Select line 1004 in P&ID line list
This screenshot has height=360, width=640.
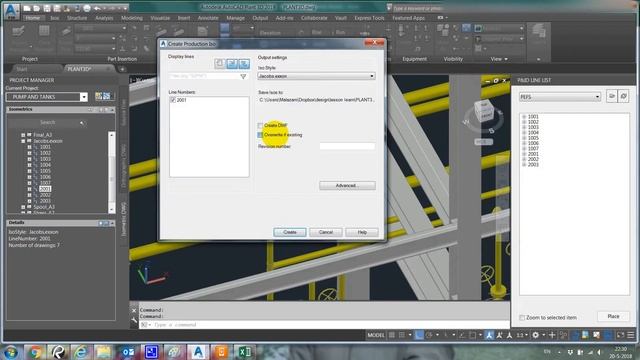pos(533,133)
